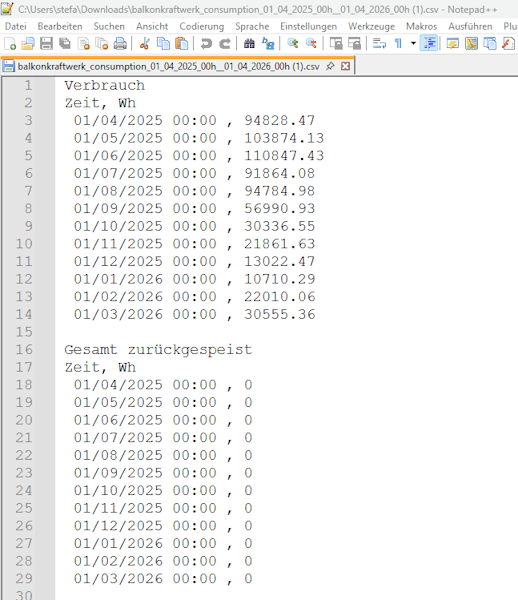The width and height of the screenshot is (518, 600).
Task: Save the current file using floppy icon
Action: [46, 44]
